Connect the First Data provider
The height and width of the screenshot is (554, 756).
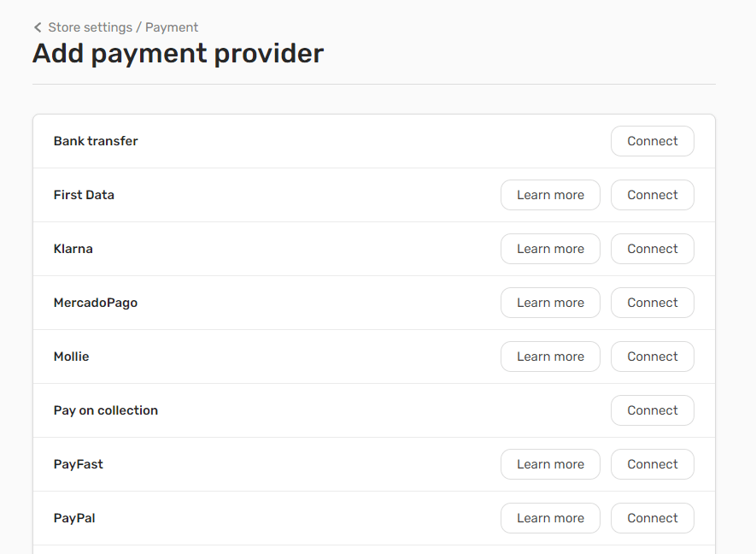pyautogui.click(x=652, y=194)
